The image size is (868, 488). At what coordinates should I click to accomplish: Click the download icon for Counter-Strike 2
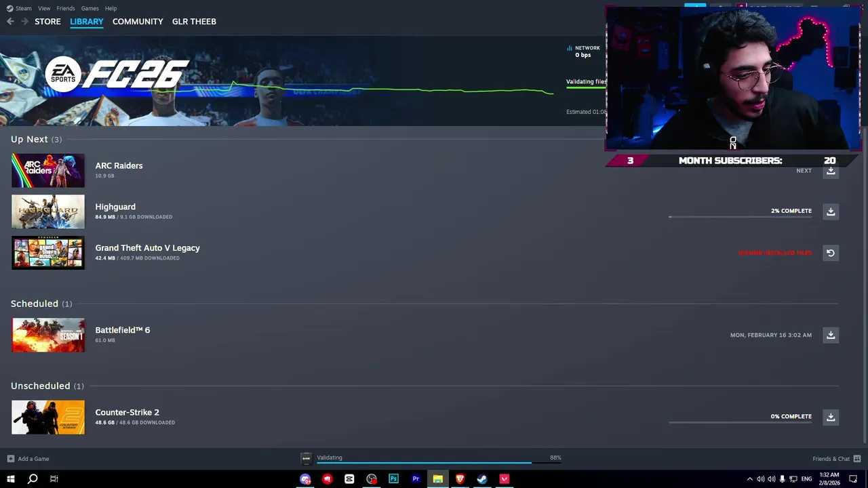[831, 417]
